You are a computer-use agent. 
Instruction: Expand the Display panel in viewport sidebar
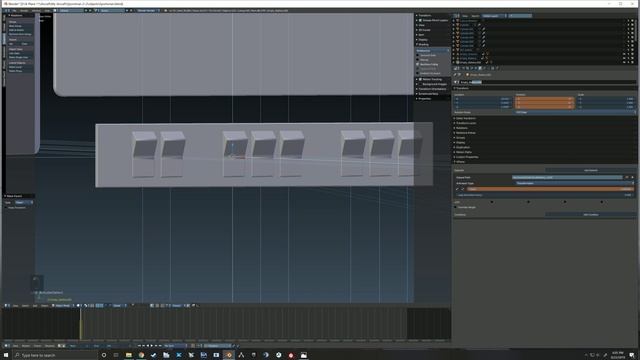[423, 40]
